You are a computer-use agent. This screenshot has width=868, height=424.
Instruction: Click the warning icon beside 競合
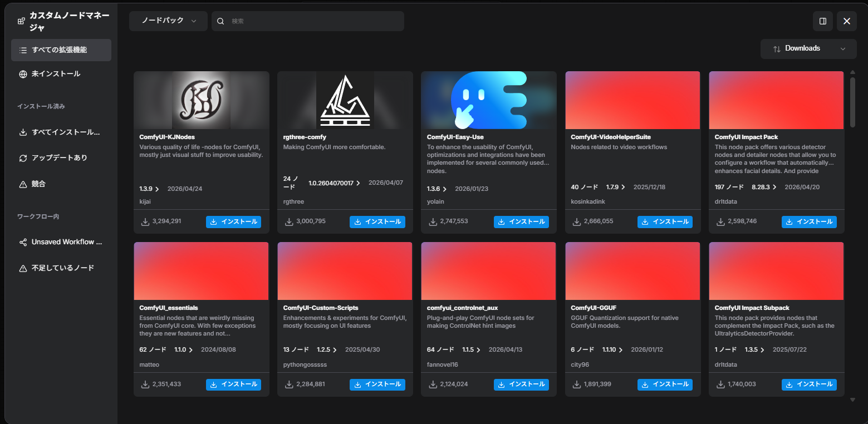[x=23, y=184]
